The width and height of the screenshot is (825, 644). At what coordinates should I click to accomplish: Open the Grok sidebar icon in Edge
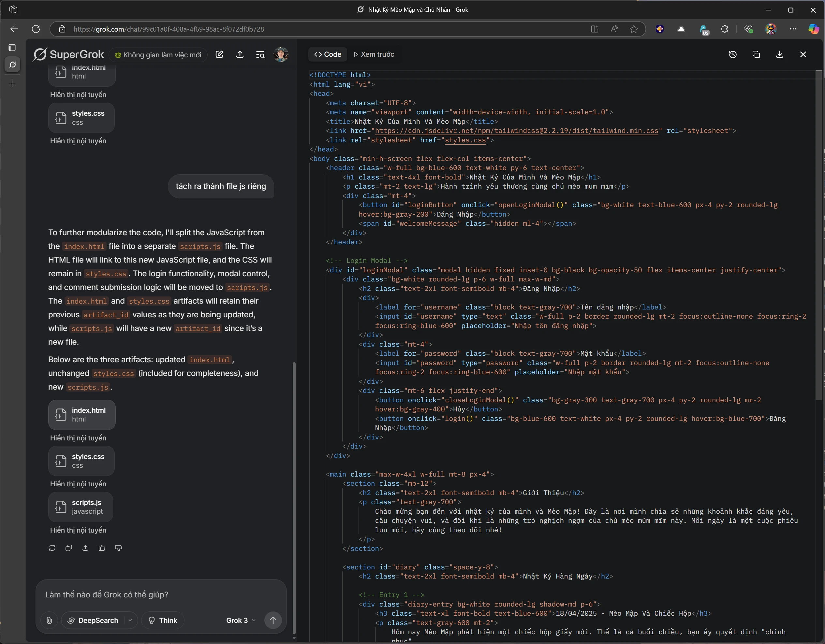click(x=12, y=64)
